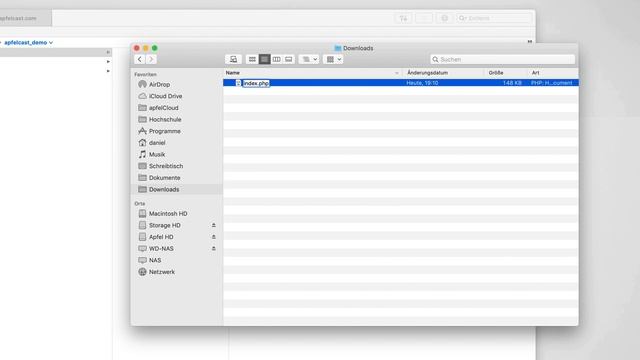This screenshot has height=360, width=640.
Task: Click the Entfernt search field in background window
Action: pos(494,18)
